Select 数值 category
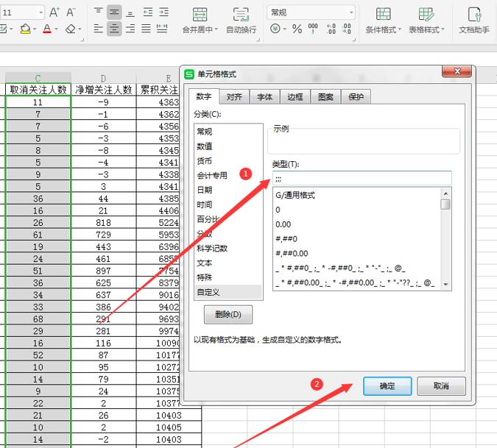The width and height of the screenshot is (497, 448). coord(228,146)
